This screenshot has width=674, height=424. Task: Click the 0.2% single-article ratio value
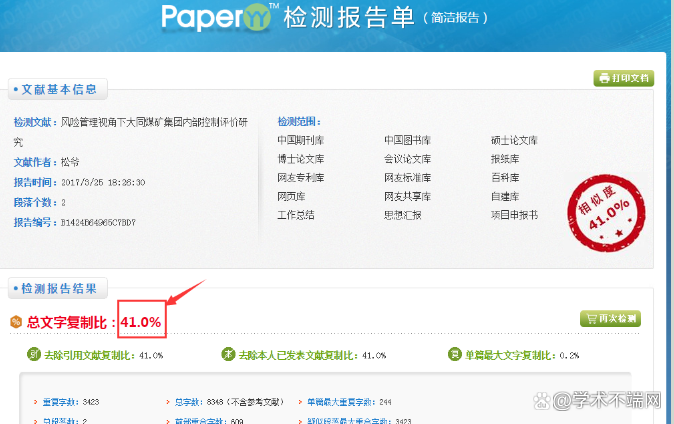coord(570,356)
